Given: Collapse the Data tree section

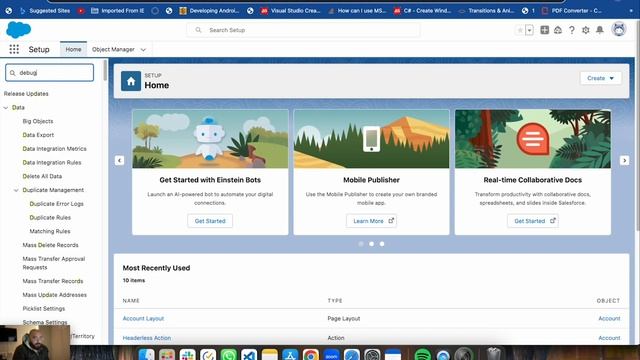Looking at the screenshot, I should [6, 108].
